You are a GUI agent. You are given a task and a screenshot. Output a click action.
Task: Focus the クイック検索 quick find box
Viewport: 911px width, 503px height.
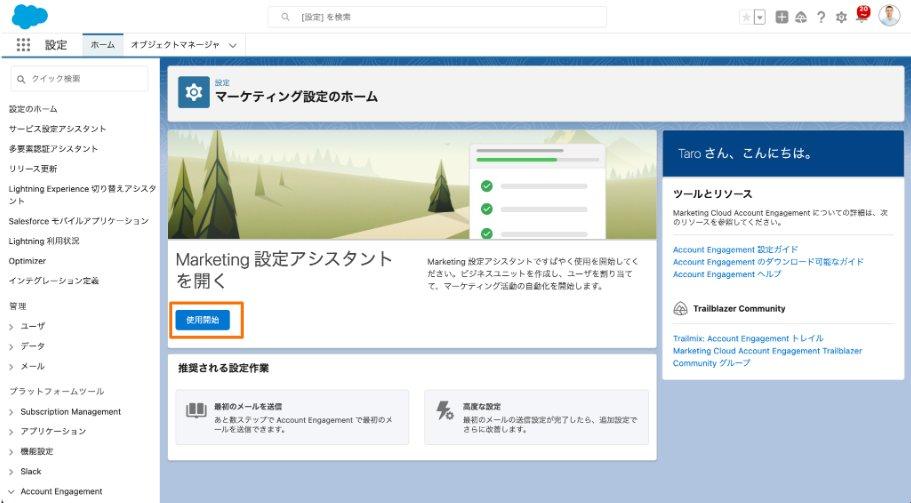click(x=80, y=78)
